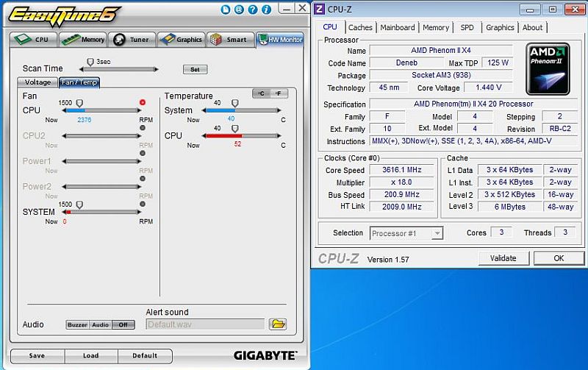This screenshot has width=588, height=370.
Task: Toggle the CPU2 fan alert indicator
Action: pos(143,128)
